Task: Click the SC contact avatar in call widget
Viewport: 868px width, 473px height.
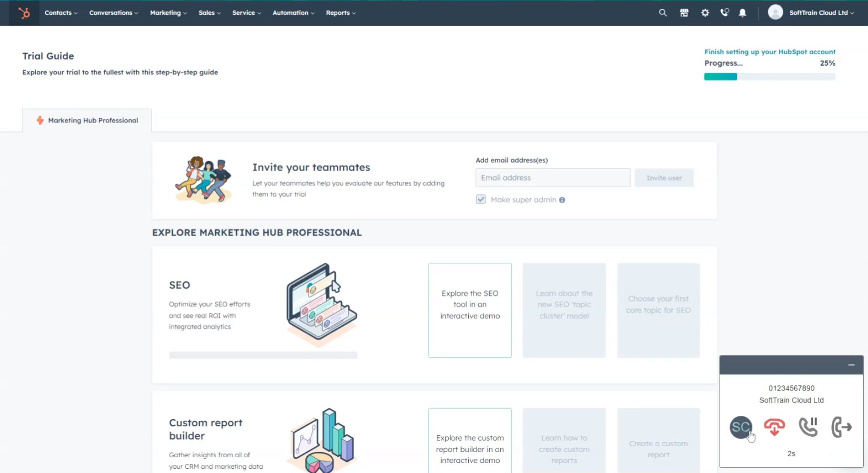Action: [x=741, y=427]
